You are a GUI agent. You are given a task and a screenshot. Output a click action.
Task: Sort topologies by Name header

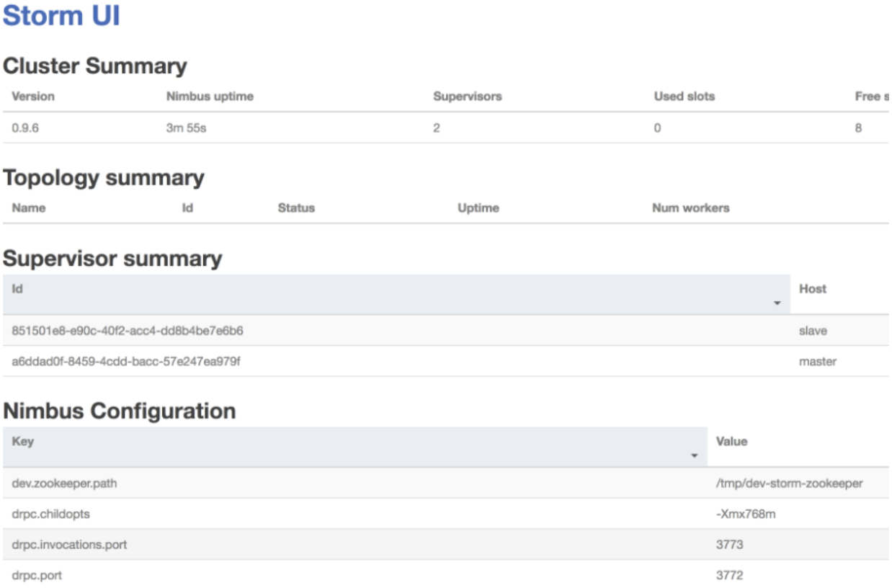tap(29, 208)
